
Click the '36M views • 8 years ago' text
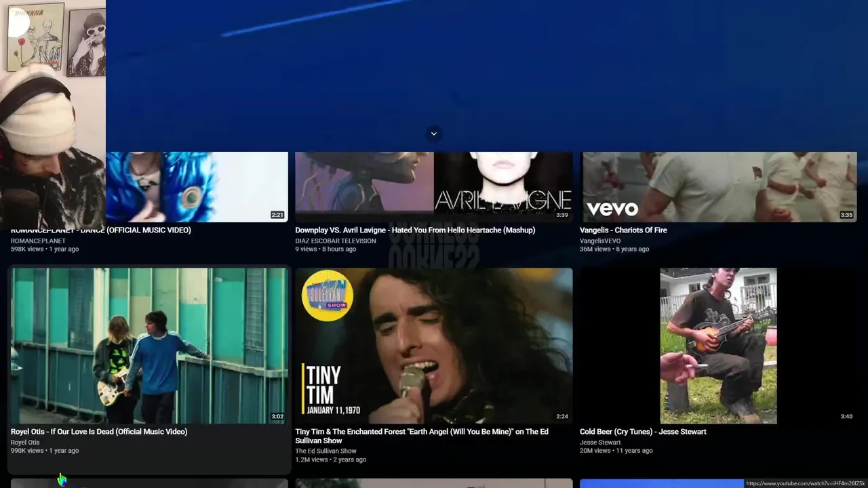(x=614, y=249)
